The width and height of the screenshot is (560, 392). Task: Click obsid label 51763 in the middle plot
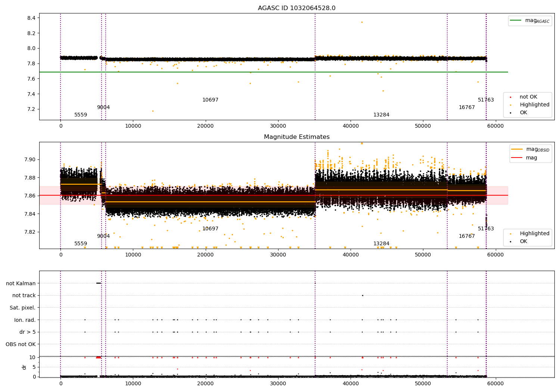[x=486, y=229]
